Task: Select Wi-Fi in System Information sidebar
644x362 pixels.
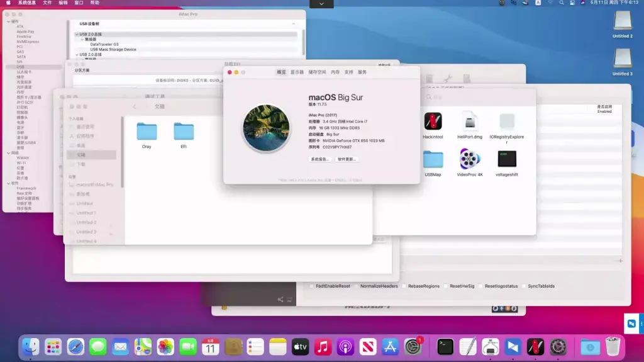Action: (21, 163)
